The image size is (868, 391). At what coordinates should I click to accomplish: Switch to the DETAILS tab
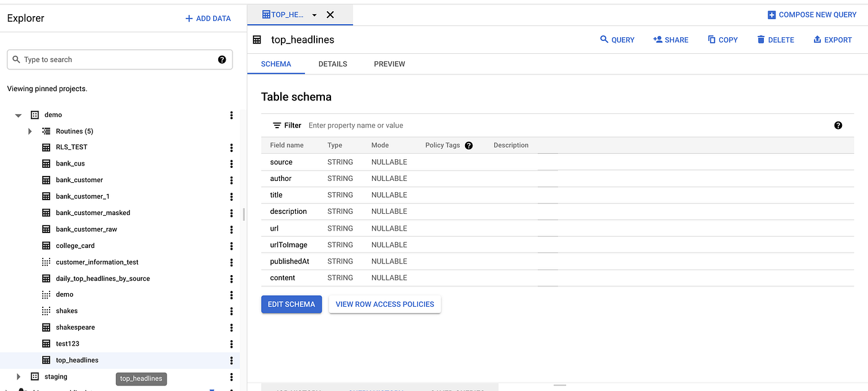click(333, 64)
